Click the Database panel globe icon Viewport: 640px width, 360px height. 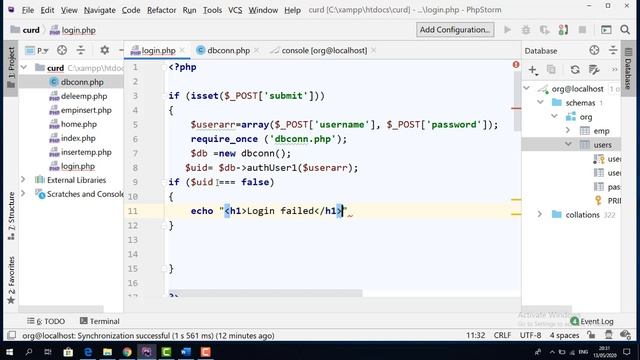click(x=594, y=50)
